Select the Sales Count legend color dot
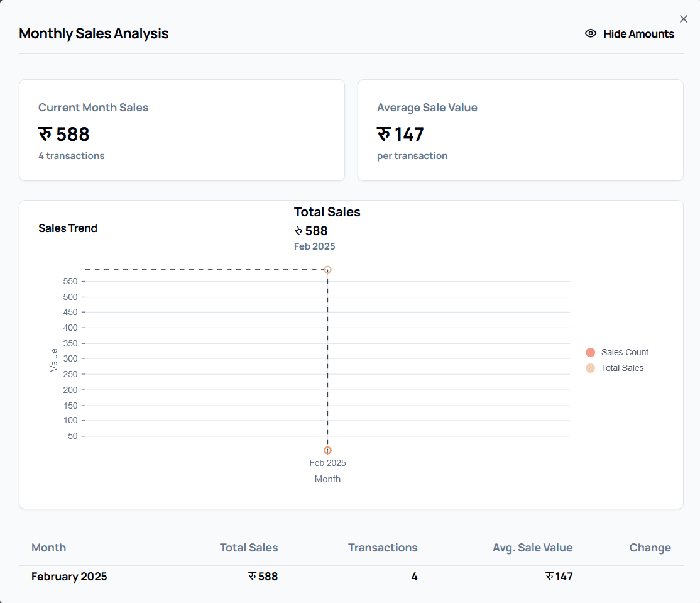Viewport: 700px width, 603px height. click(x=590, y=352)
